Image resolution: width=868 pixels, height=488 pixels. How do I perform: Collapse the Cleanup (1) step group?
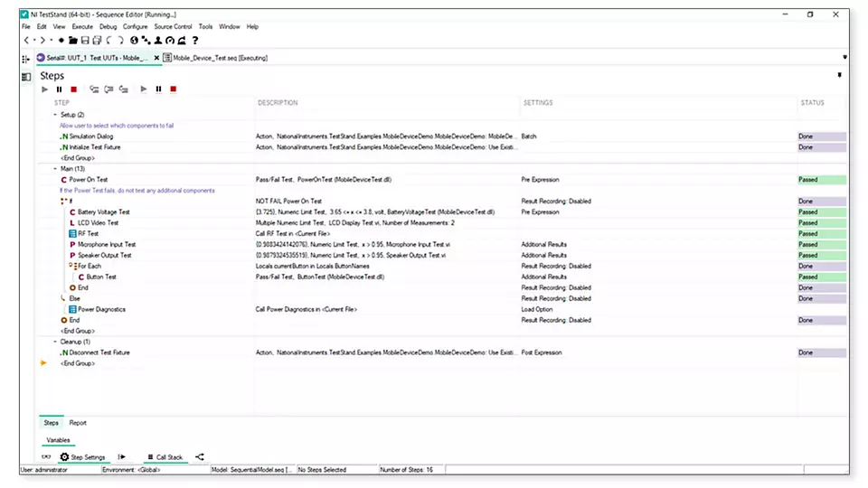click(x=54, y=342)
